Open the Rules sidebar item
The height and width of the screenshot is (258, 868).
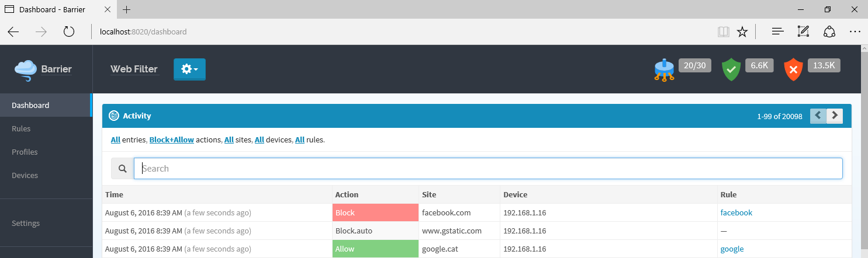point(46,128)
